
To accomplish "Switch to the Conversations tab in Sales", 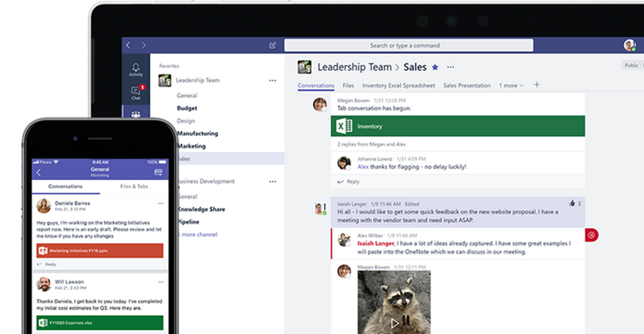I will pos(316,85).
